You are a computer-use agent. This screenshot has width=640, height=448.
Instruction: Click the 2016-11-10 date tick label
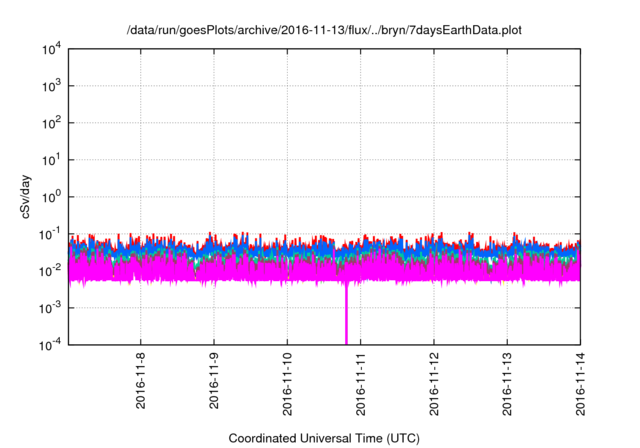(x=287, y=384)
